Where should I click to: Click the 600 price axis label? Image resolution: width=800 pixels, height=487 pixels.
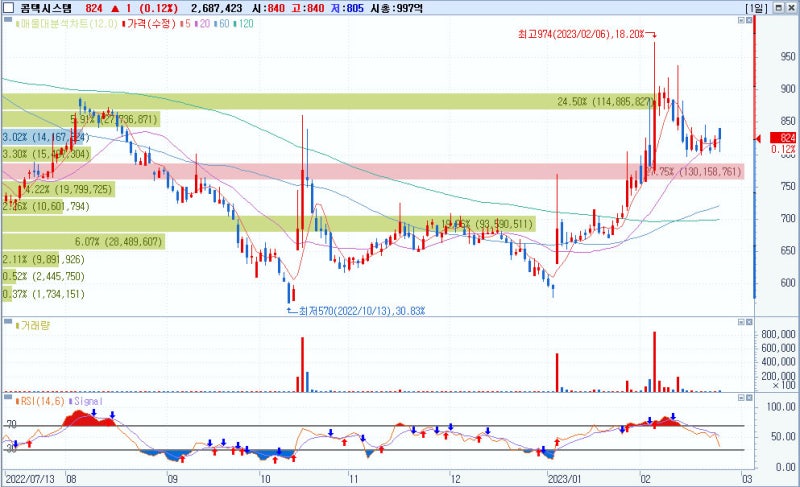[x=788, y=283]
